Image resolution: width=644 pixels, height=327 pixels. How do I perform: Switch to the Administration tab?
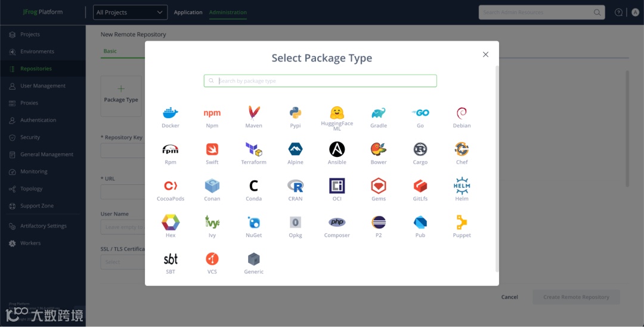pos(228,13)
